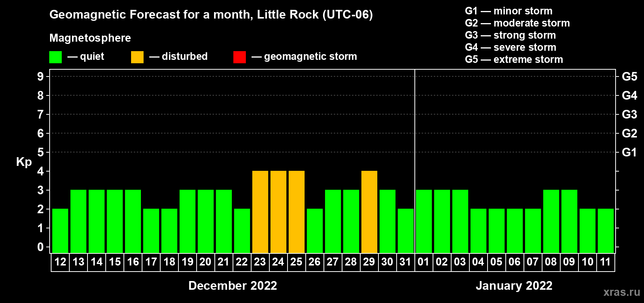The image size is (644, 303).
Task: Click the G1 label on the right axis
Action: pos(630,152)
